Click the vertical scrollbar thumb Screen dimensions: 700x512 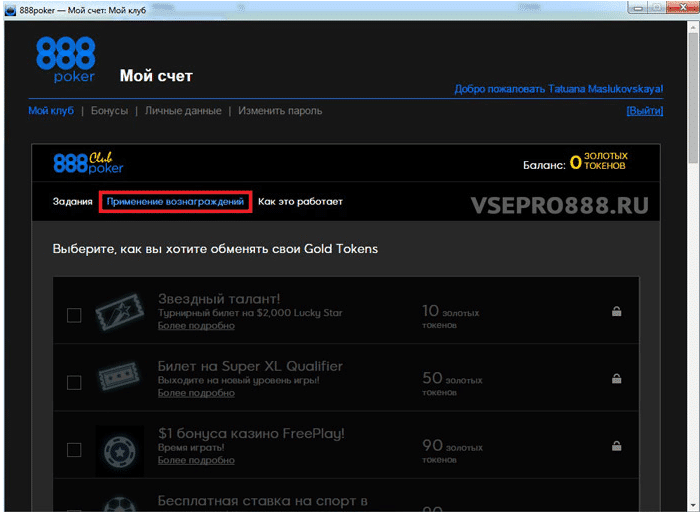click(x=693, y=98)
